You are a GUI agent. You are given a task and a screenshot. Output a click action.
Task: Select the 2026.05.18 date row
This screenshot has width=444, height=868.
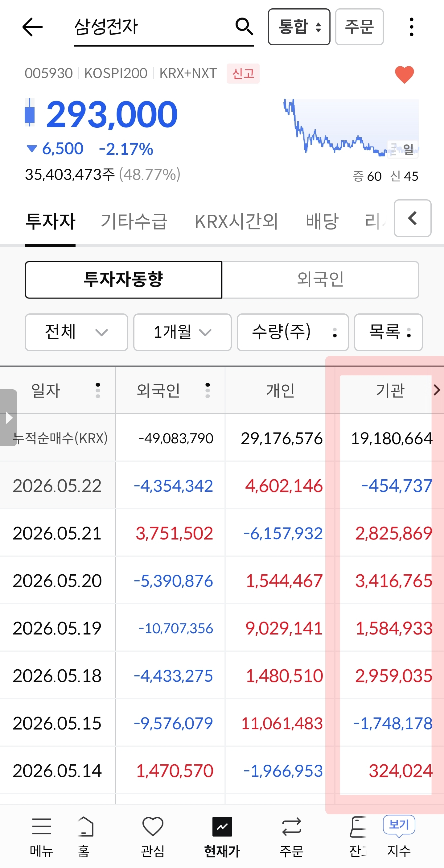tap(57, 676)
